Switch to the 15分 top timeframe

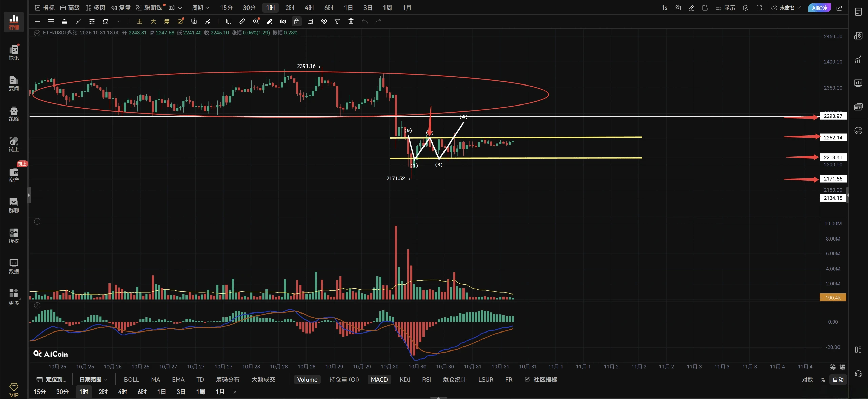click(x=226, y=8)
